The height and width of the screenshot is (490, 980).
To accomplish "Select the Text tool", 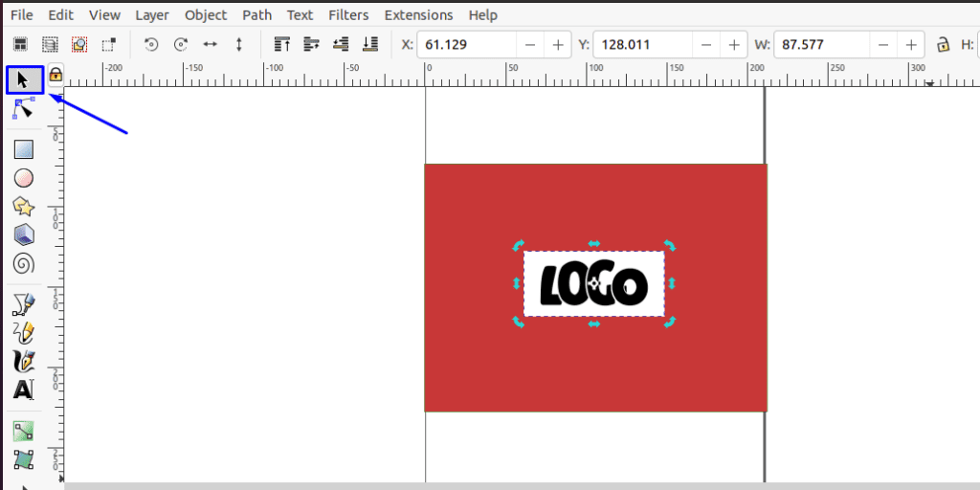I will click(24, 390).
